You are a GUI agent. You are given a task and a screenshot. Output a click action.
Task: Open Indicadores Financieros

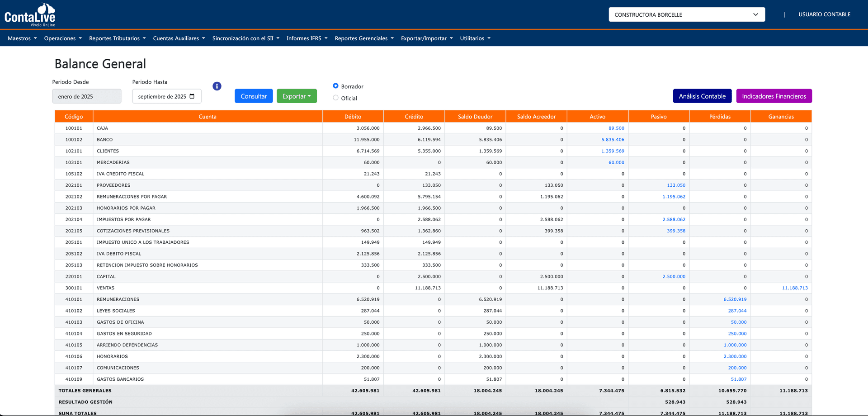774,96
